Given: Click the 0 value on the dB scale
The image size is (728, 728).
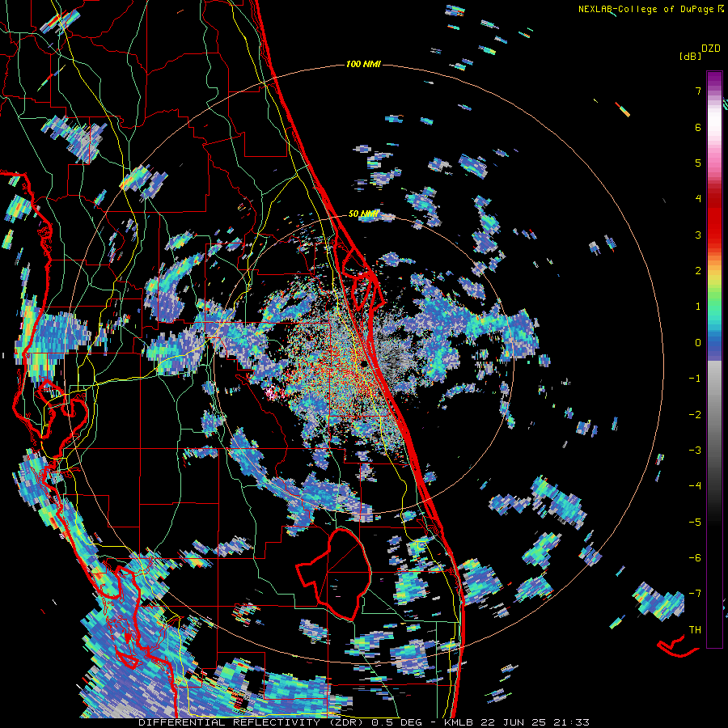Looking at the screenshot, I should (x=698, y=343).
